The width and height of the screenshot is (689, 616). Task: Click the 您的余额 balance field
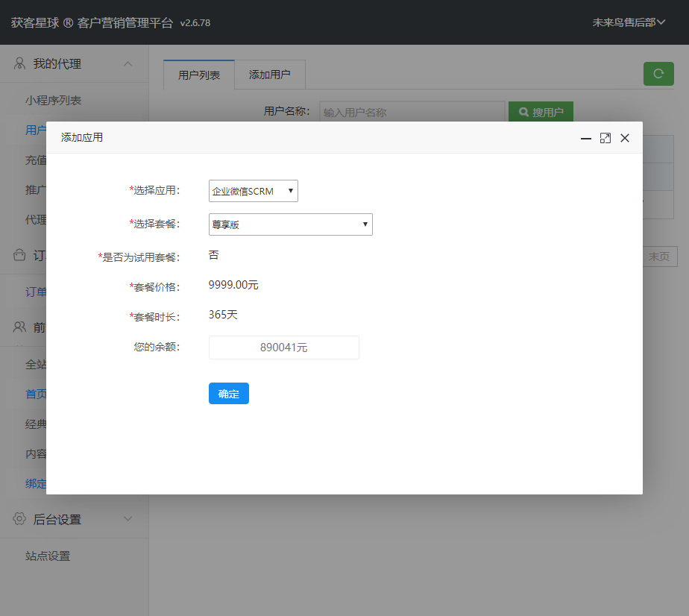tap(283, 348)
